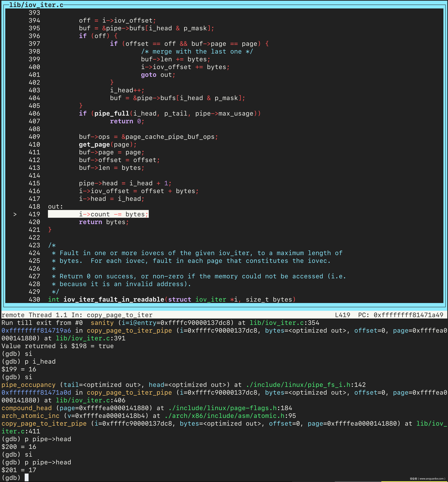This screenshot has width=448, height=482.
Task: Click the current line marker arrow at 419
Action: 15,214
